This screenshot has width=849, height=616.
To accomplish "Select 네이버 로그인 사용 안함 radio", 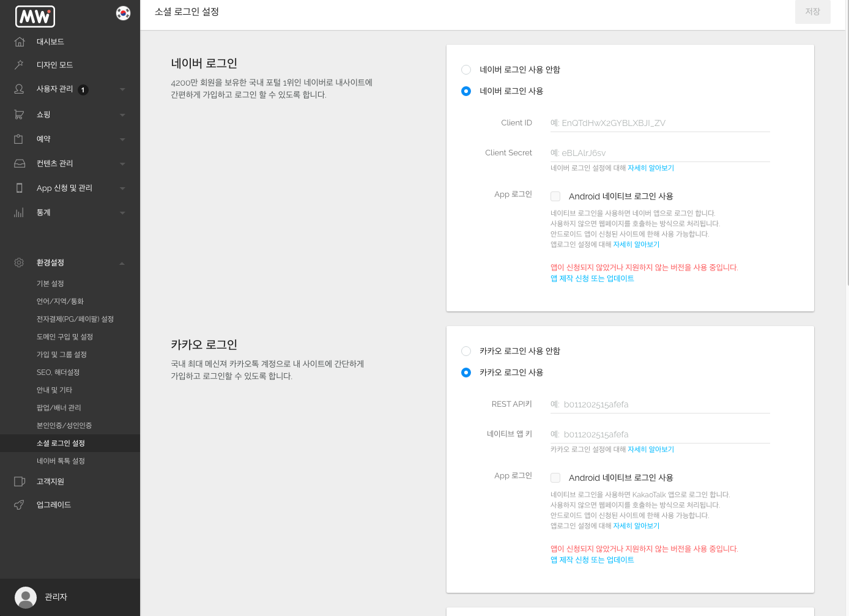I will click(466, 70).
